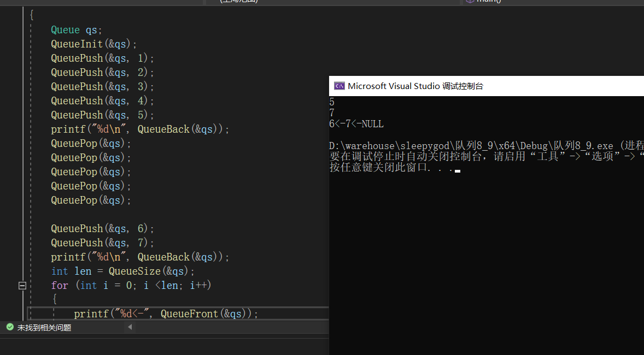The width and height of the screenshot is (644, 355).
Task: Click the debug console window icon
Action: click(x=339, y=86)
